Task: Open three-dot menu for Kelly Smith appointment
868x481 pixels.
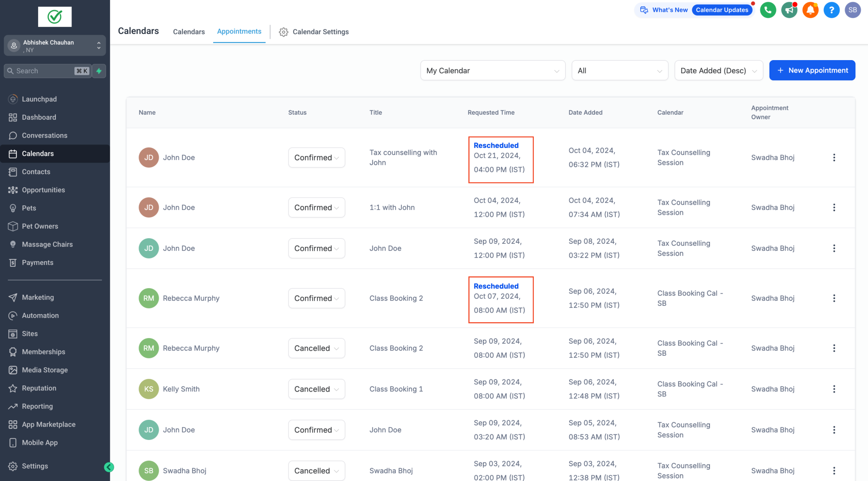Action: click(834, 389)
